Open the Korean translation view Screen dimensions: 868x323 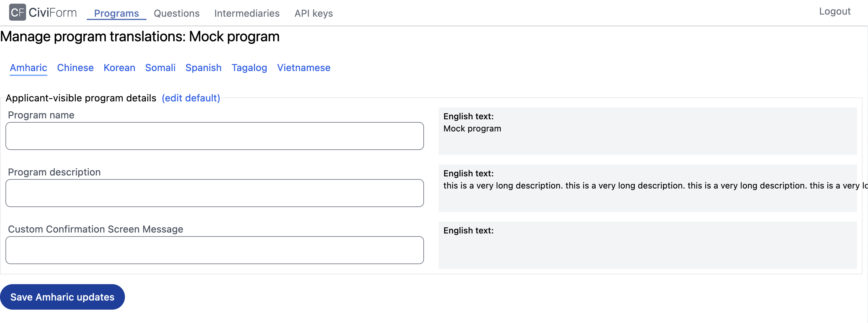coord(119,67)
